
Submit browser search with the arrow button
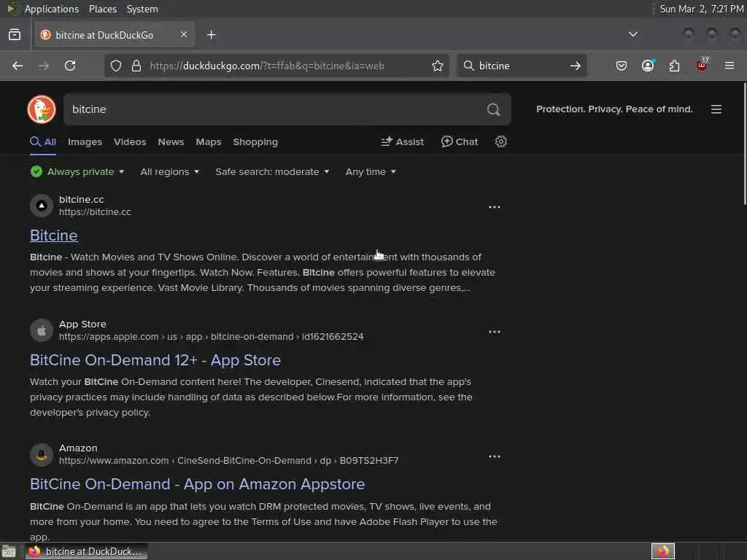[576, 66]
